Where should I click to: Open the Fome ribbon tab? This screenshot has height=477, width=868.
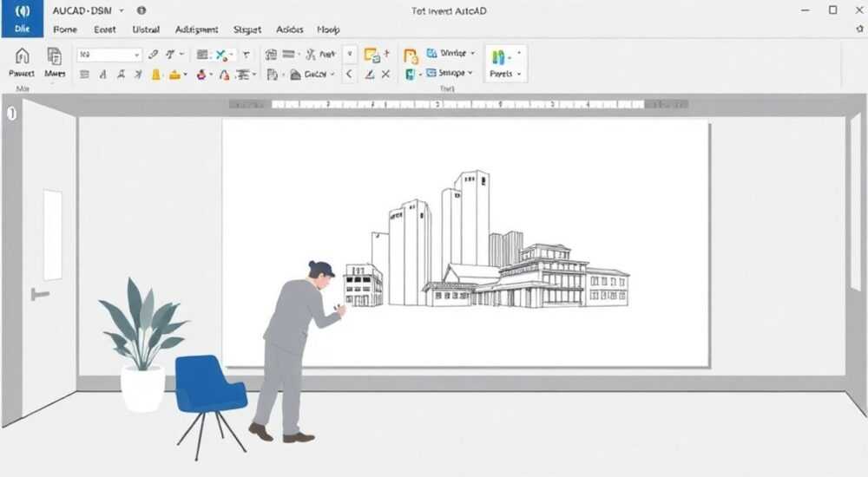[65, 29]
